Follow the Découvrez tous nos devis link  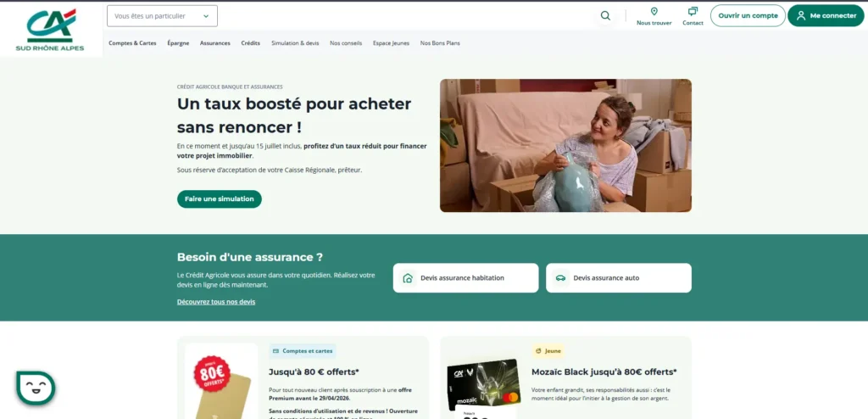click(x=216, y=302)
